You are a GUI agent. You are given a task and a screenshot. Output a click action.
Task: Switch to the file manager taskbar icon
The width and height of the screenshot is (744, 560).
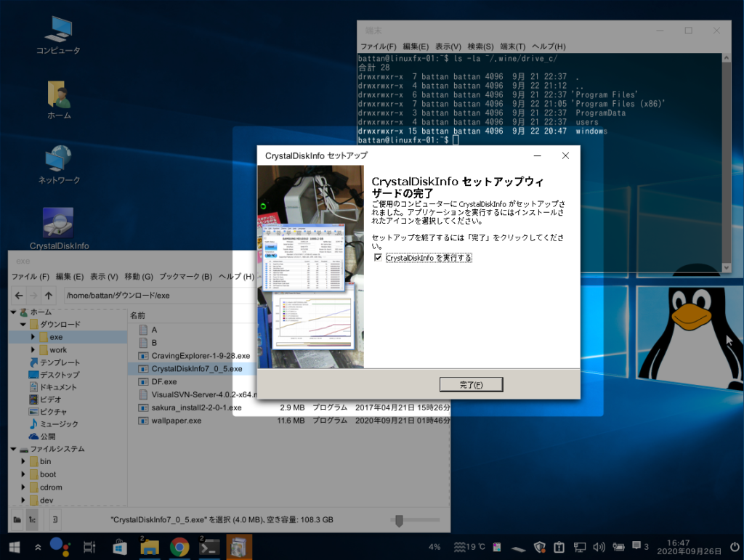pyautogui.click(x=150, y=547)
